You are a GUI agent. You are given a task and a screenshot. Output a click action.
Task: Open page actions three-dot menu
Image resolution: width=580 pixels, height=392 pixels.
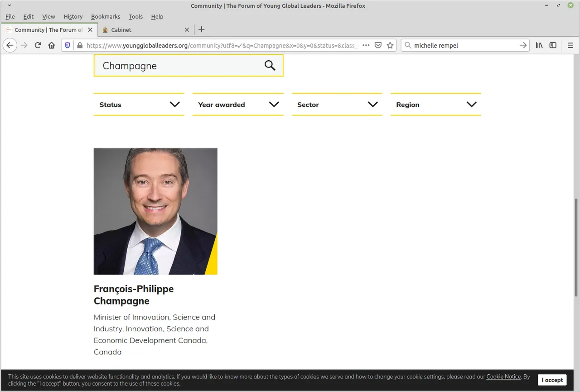pos(366,45)
